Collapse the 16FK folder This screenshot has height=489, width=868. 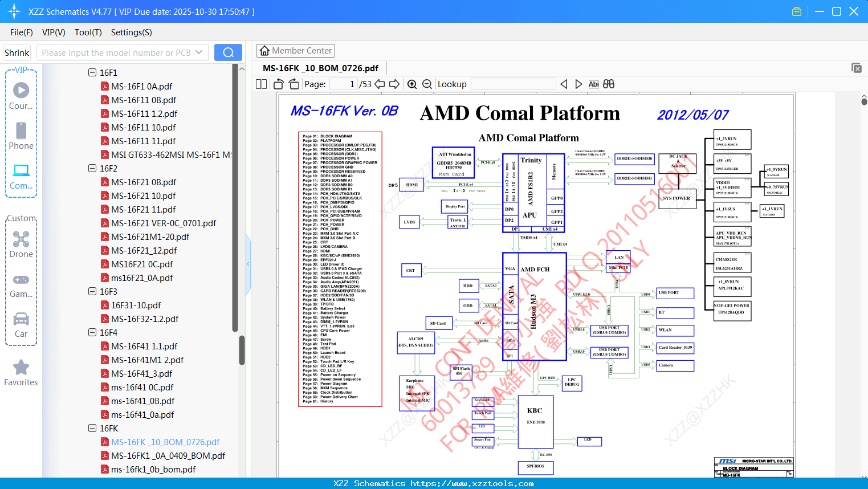point(92,428)
